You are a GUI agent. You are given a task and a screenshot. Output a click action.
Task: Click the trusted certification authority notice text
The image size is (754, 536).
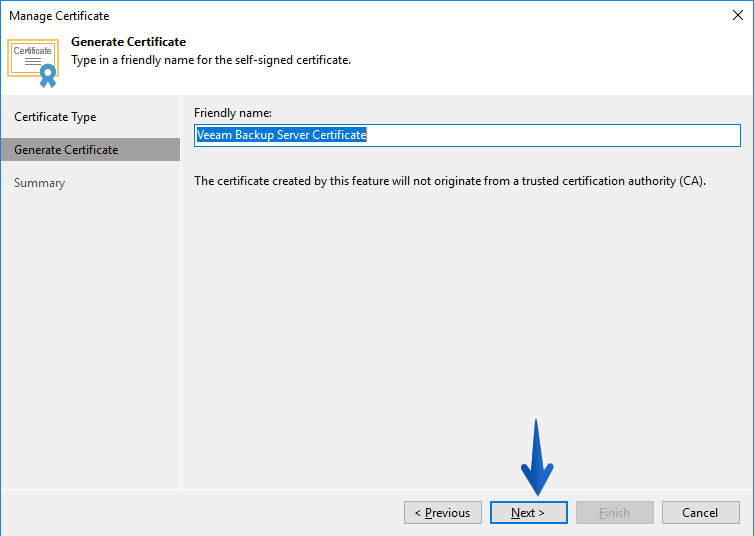pos(450,181)
